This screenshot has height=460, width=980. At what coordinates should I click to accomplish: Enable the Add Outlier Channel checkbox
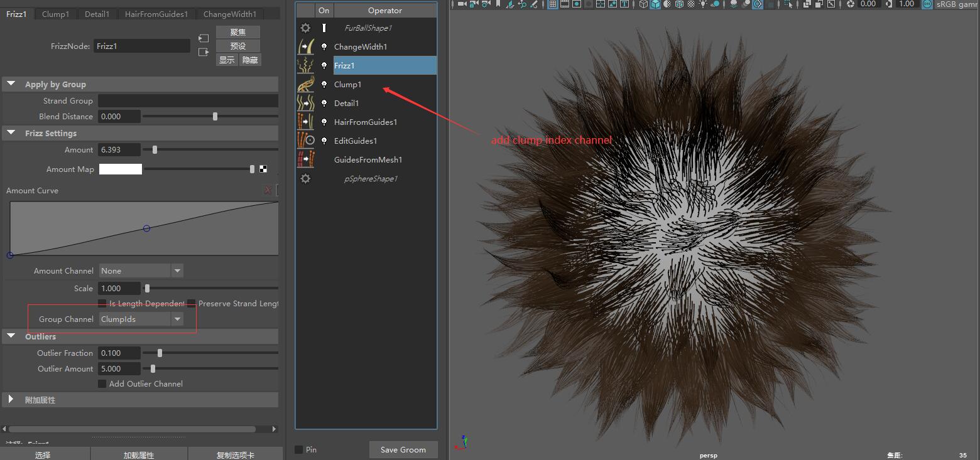(x=102, y=384)
